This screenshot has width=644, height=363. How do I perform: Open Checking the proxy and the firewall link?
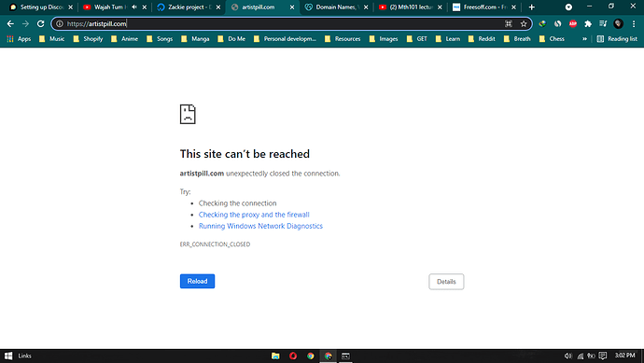click(254, 215)
